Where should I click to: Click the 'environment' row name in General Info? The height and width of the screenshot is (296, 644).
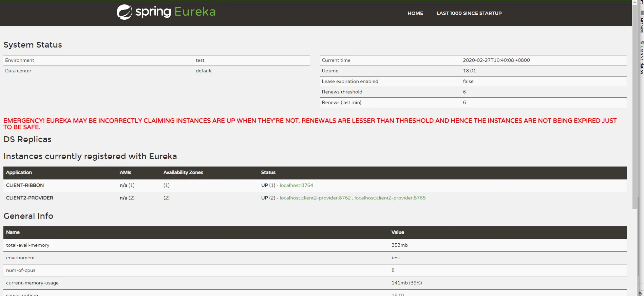pos(20,258)
